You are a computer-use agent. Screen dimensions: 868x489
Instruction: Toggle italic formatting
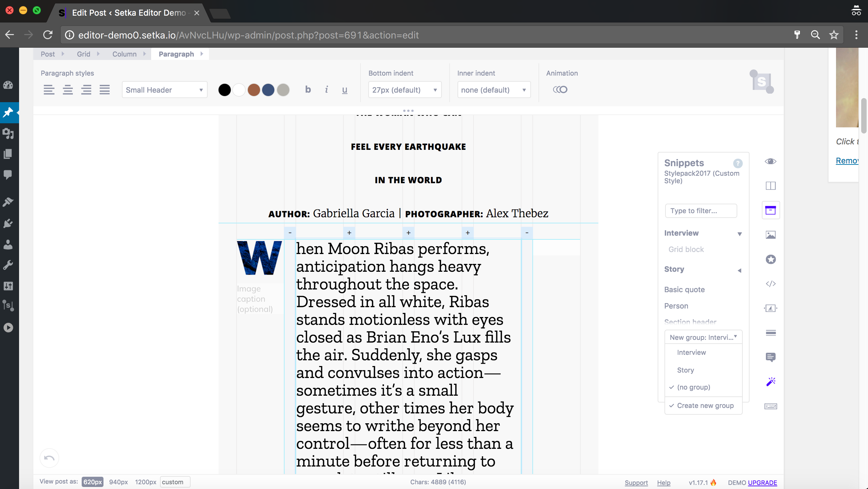click(x=326, y=90)
